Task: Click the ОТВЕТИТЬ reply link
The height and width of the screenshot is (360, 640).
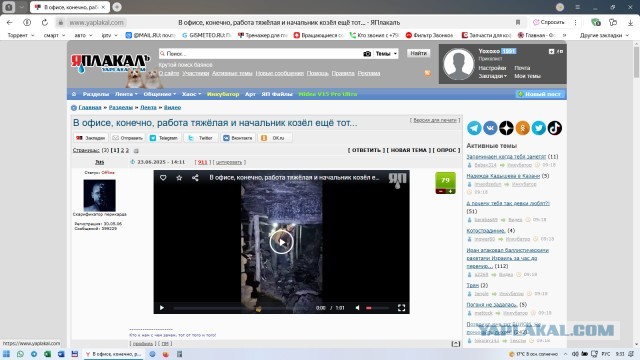Action: (x=366, y=150)
